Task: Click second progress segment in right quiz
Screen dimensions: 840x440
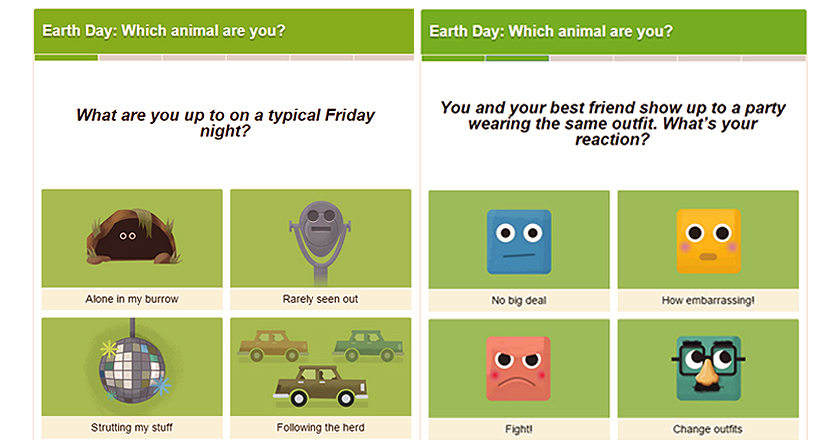Action: coord(517,58)
